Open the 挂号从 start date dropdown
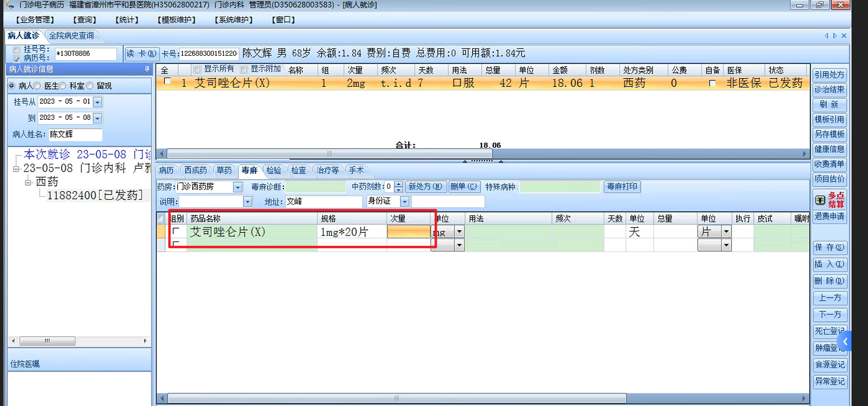This screenshot has width=868, height=406. (98, 102)
